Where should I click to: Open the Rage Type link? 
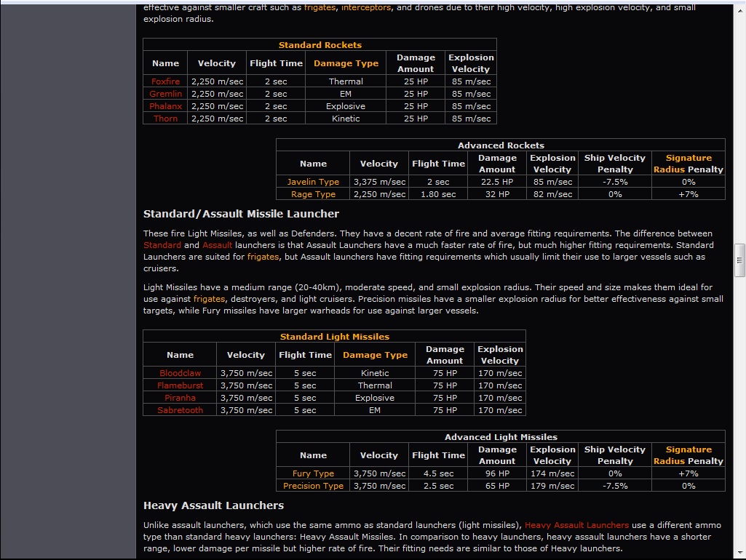(312, 194)
